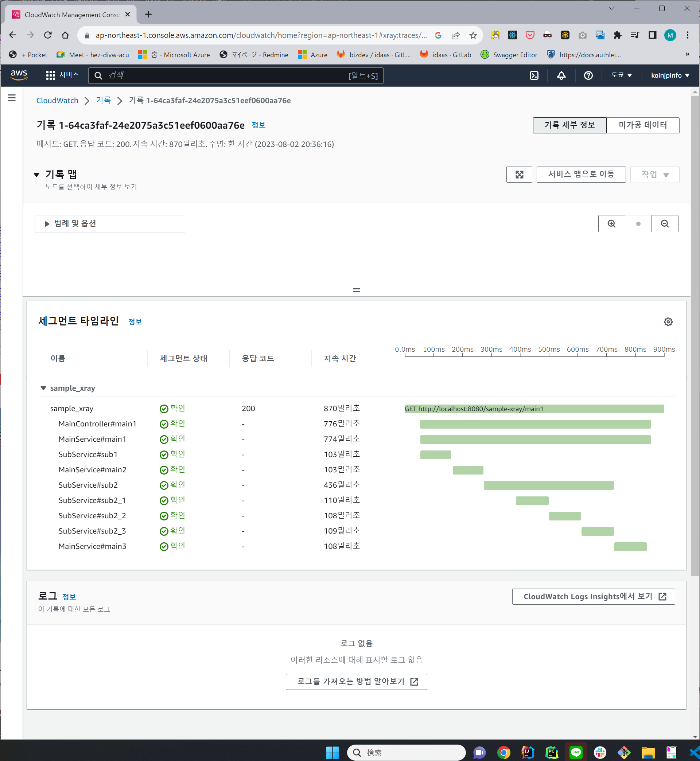This screenshot has width=700, height=761.
Task: Click the fullscreen expand trace map icon
Action: 519,175
